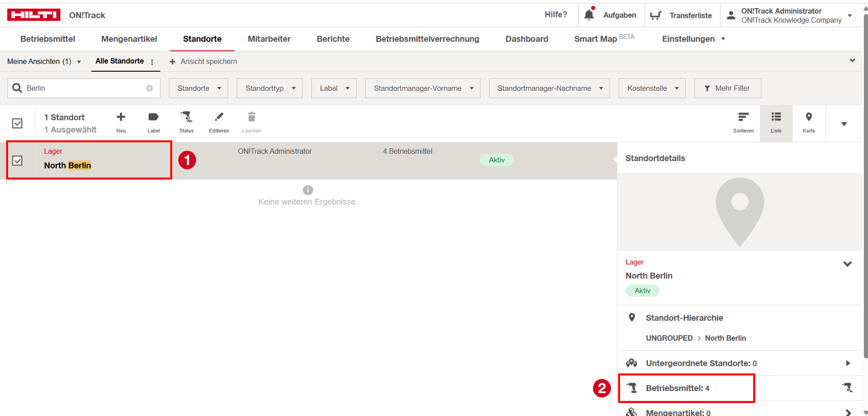
Task: Click the Betriebsmittel drill icon in details
Action: tap(632, 388)
